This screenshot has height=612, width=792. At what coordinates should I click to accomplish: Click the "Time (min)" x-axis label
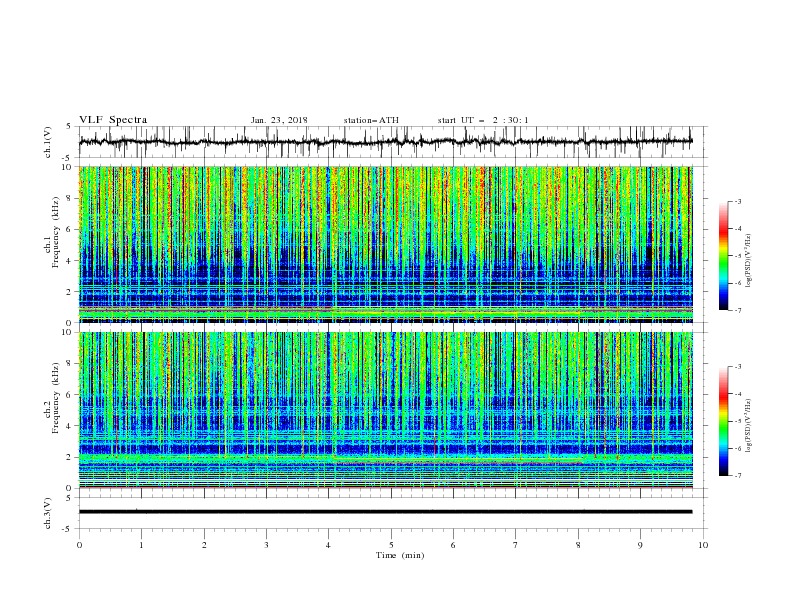coord(400,555)
